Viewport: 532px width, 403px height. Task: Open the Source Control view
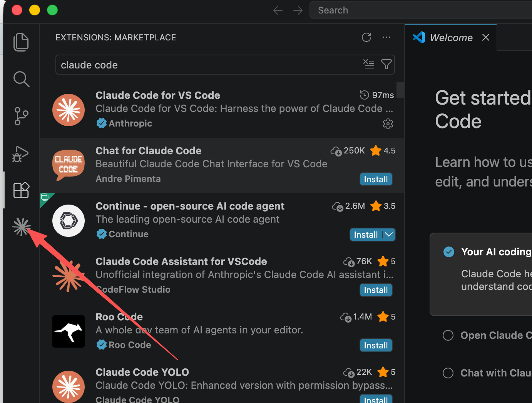click(21, 116)
